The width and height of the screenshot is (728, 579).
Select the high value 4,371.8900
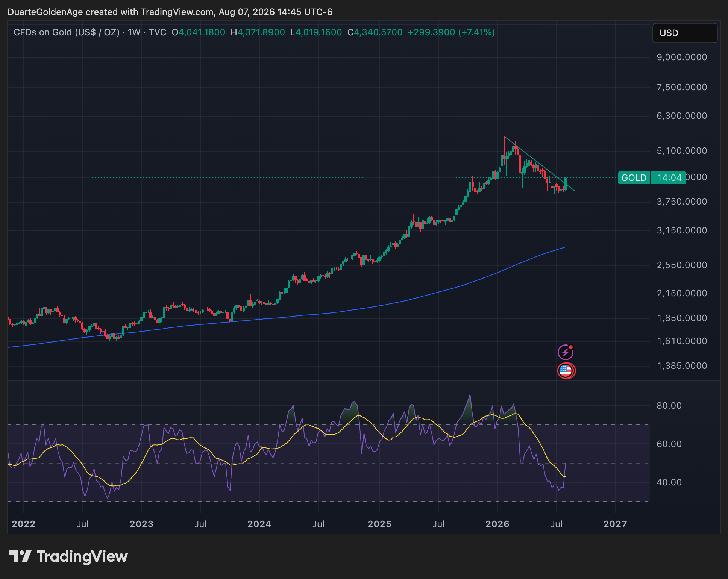[261, 32]
